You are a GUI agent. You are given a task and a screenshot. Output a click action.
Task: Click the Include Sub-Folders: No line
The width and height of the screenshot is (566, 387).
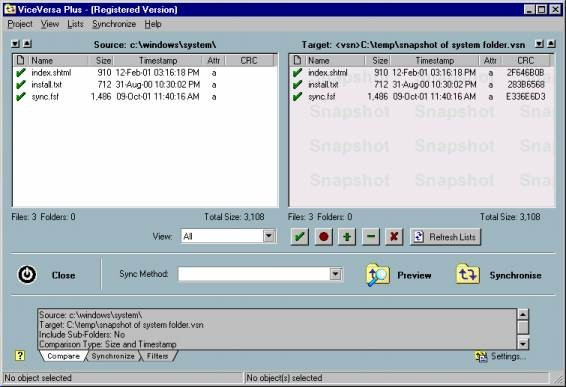coord(82,334)
